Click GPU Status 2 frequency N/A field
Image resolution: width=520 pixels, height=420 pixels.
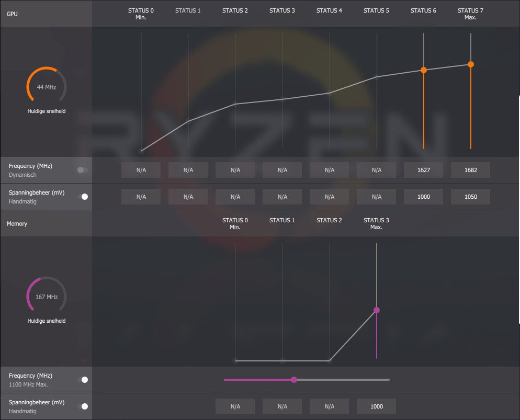click(235, 170)
